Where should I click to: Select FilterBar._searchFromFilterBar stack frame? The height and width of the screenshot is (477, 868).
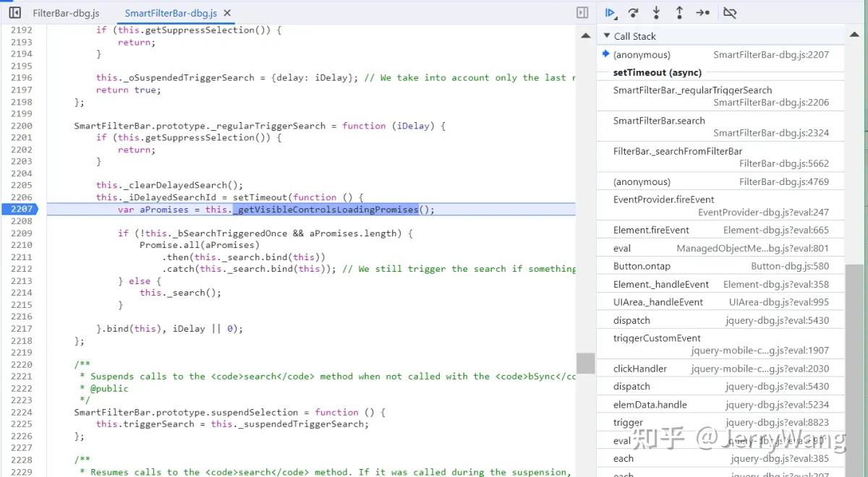coord(720,157)
